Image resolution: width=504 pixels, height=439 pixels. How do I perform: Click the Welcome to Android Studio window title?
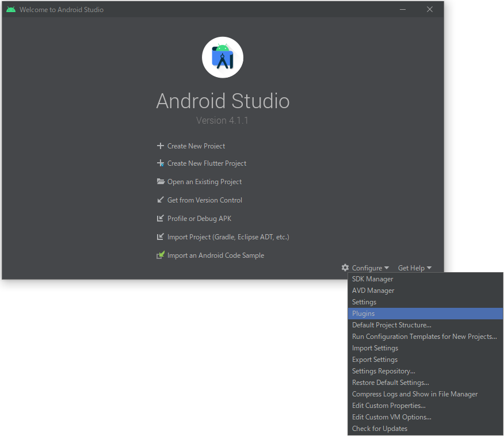[62, 10]
